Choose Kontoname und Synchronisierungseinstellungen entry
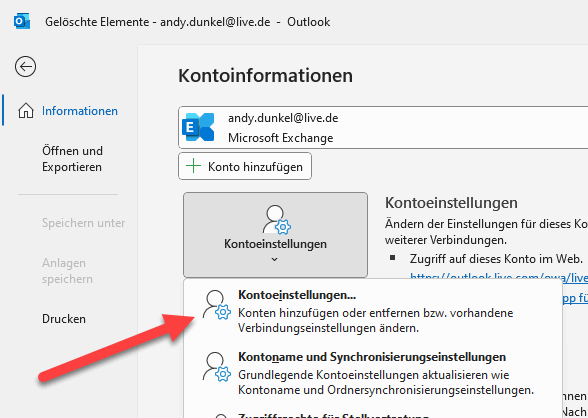The image size is (588, 418). click(373, 373)
